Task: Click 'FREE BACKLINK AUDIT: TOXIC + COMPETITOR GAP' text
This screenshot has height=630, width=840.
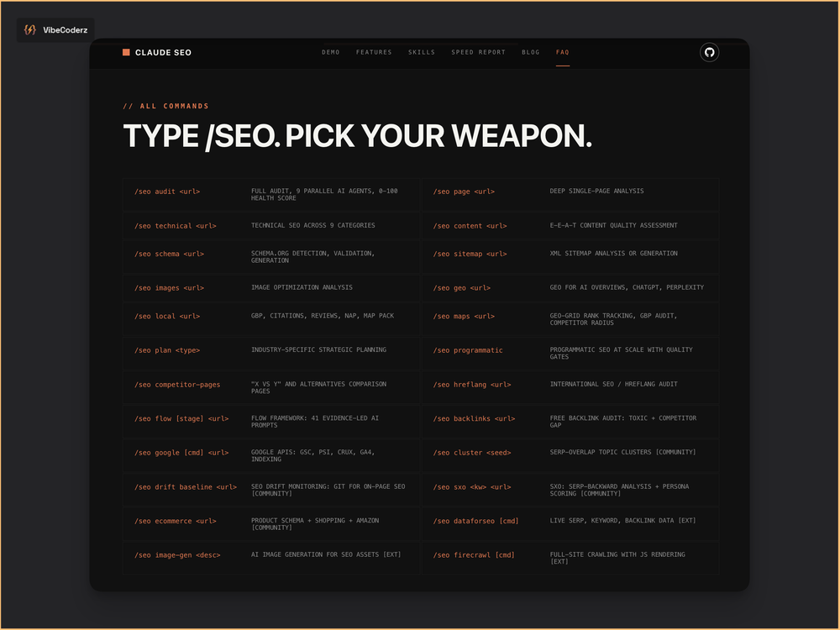Action: (x=623, y=422)
